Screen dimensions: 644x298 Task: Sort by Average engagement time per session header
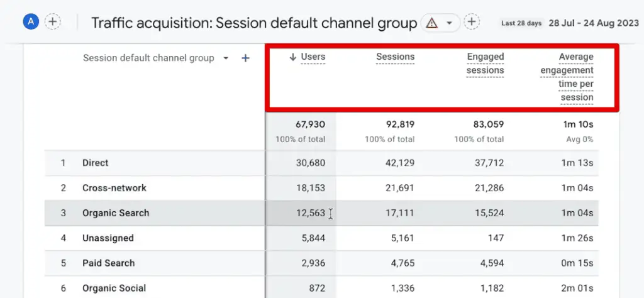point(567,77)
